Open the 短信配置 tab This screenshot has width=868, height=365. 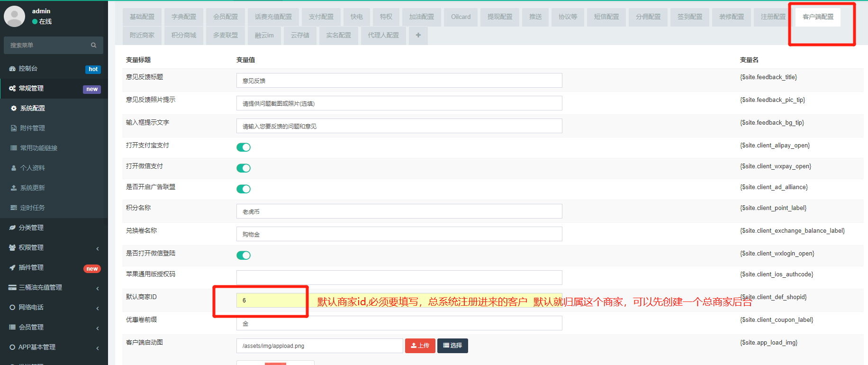(x=606, y=17)
